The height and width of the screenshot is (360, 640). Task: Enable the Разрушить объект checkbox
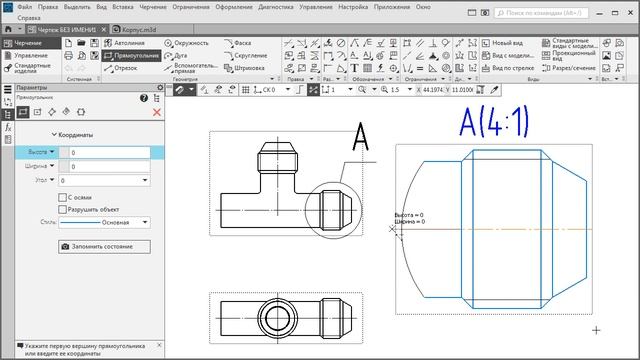coord(62,209)
